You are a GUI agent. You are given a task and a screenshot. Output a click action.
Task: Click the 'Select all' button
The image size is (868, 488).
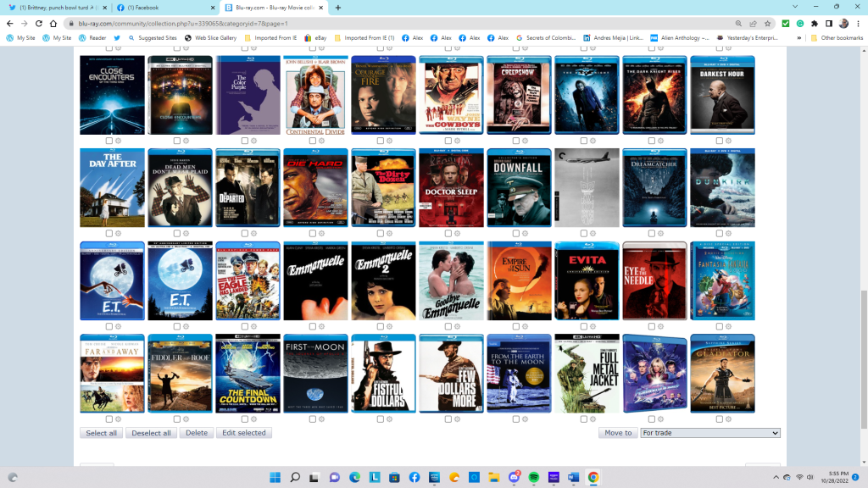(102, 433)
